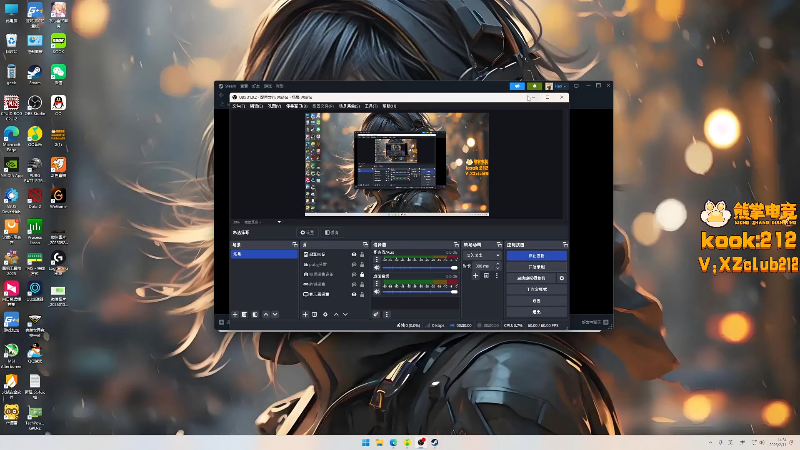Image resolution: width=800 pixels, height=450 pixels.
Task: Move source down arrow in Sources panel
Action: (345, 314)
